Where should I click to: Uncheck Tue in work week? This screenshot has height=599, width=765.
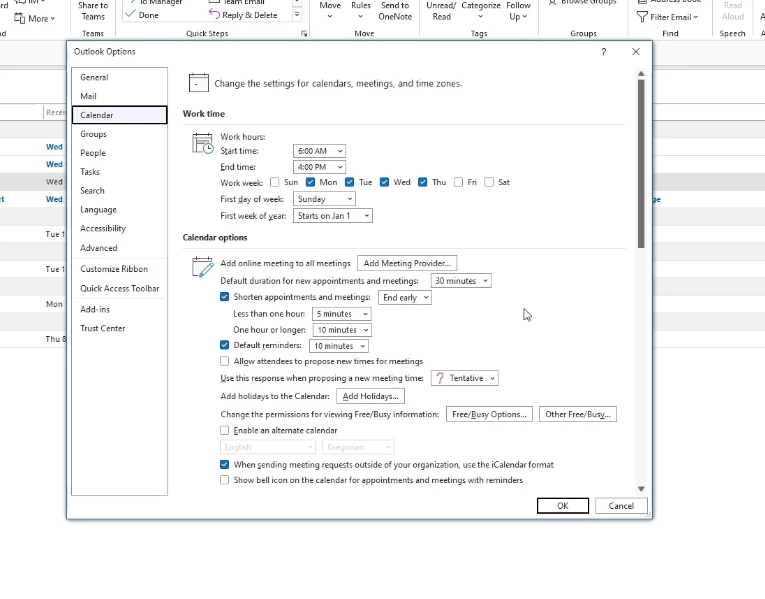pyautogui.click(x=349, y=182)
